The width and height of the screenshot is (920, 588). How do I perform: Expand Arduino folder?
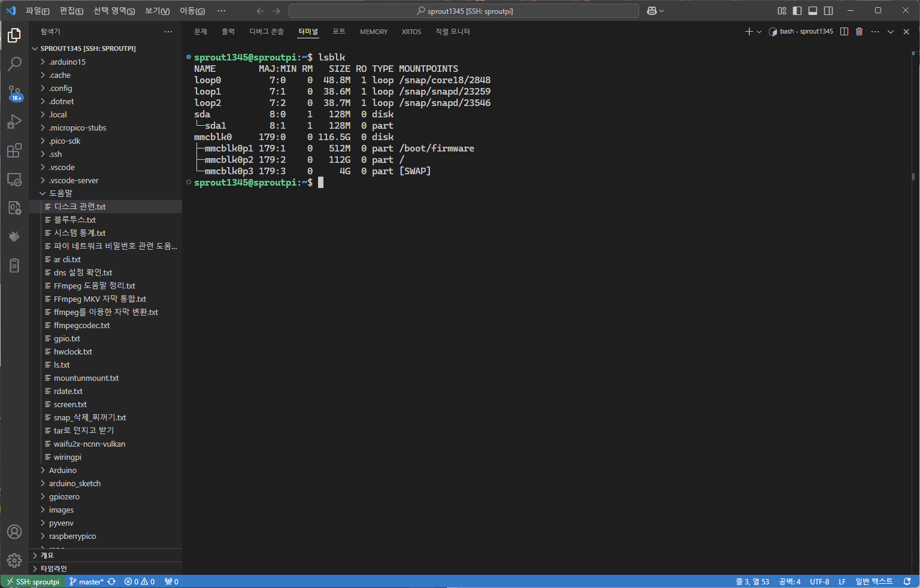pos(105,470)
